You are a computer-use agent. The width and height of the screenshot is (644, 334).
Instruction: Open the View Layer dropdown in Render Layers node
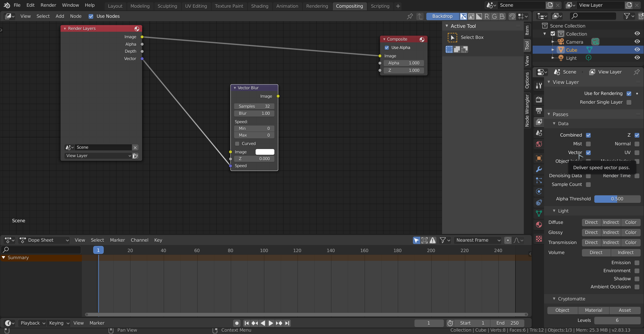(x=98, y=156)
